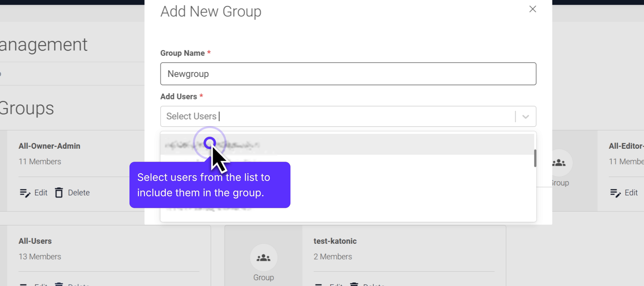Click 2 Members under test-katonic

point(333,257)
